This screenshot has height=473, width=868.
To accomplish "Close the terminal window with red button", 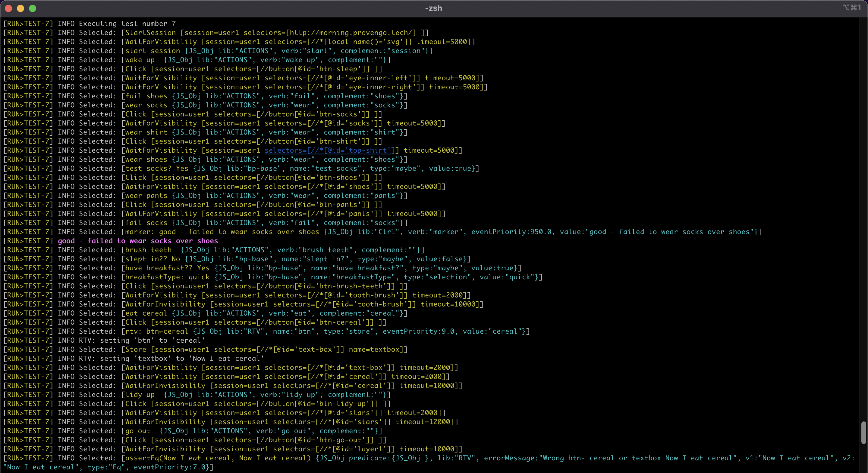I will [x=8, y=8].
